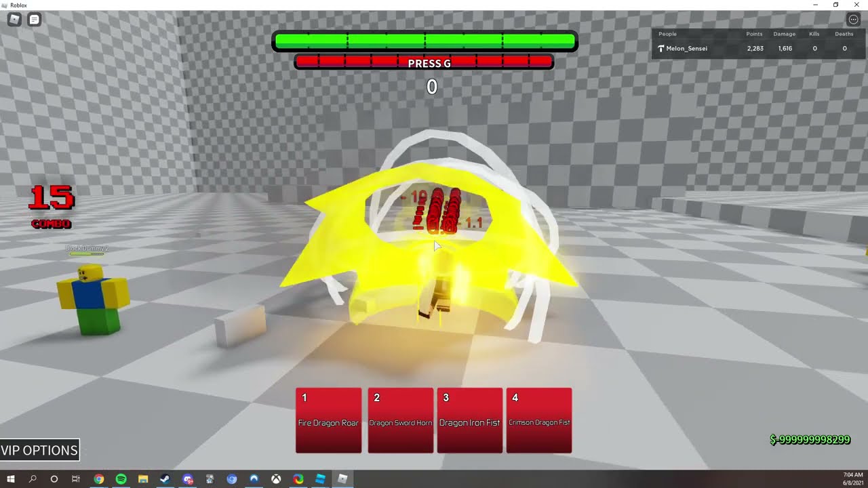Viewport: 868px width, 488px height.
Task: Open the Roblox chat icon
Action: (34, 20)
